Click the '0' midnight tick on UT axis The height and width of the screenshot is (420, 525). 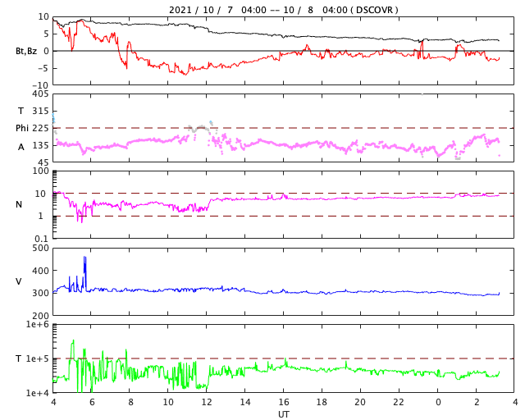tap(437, 402)
